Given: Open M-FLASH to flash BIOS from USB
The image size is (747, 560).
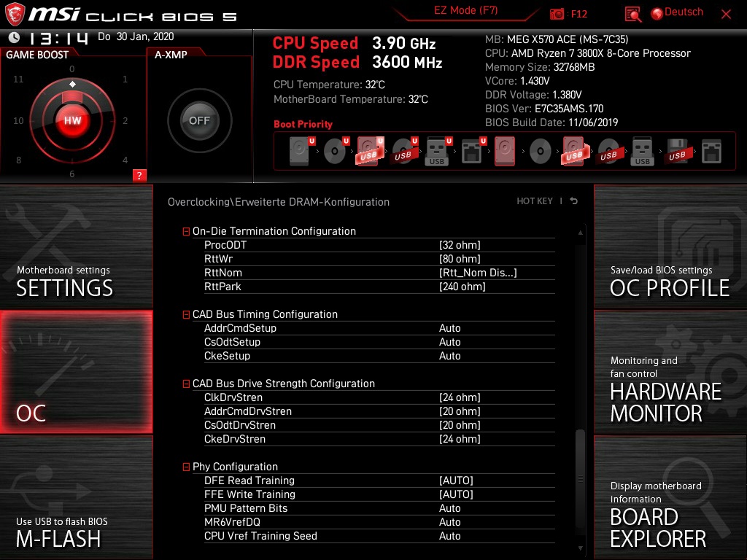Looking at the screenshot, I should (x=76, y=497).
